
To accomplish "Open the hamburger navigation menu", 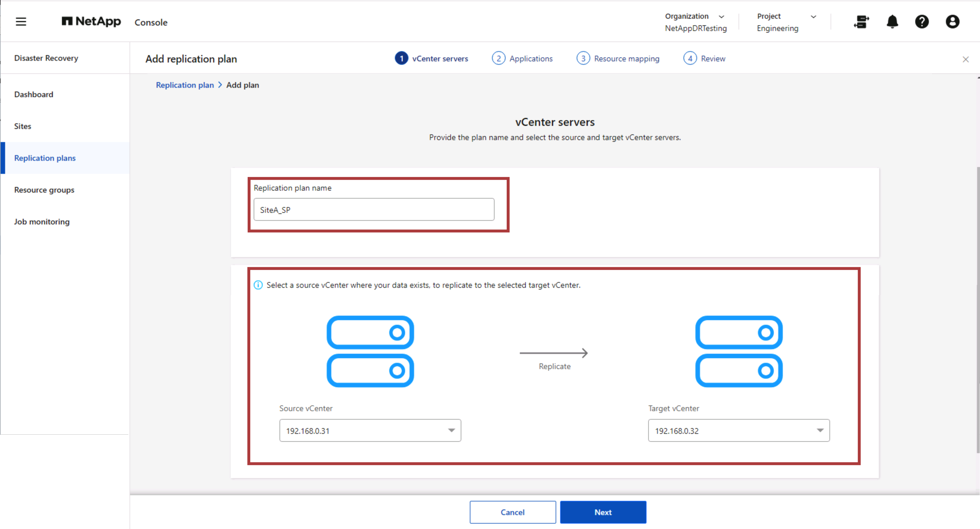I will (21, 22).
